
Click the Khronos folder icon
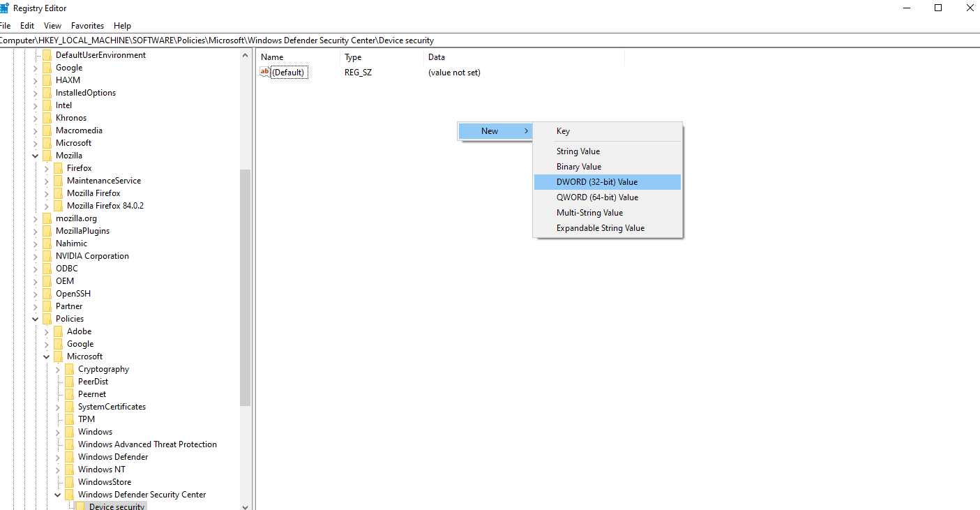47,118
